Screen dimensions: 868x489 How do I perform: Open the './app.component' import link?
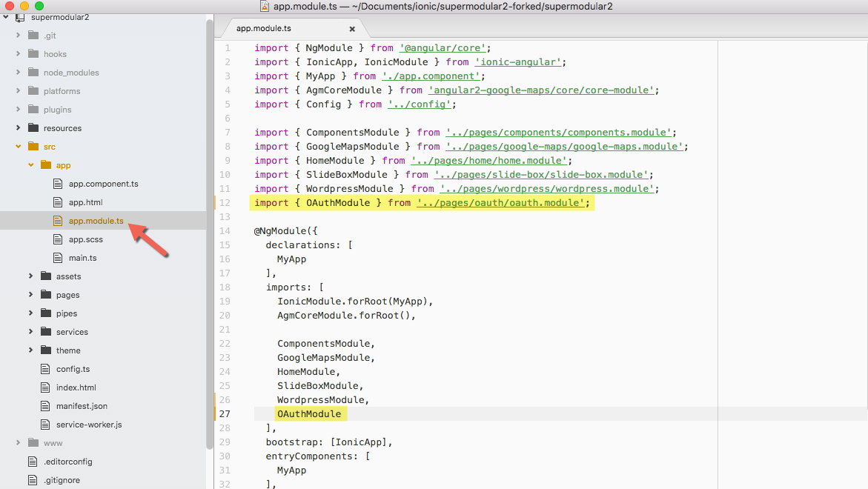(x=431, y=76)
